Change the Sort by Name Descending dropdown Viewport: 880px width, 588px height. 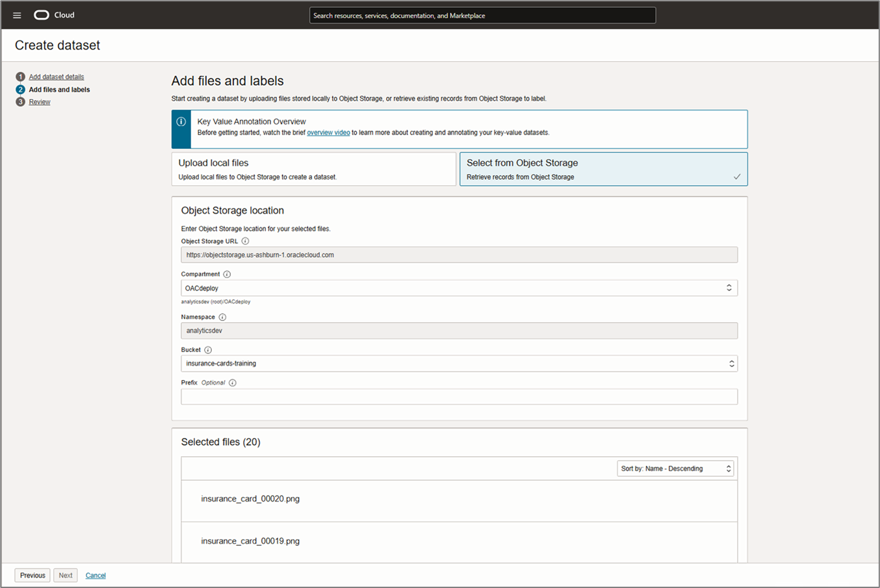pyautogui.click(x=675, y=468)
